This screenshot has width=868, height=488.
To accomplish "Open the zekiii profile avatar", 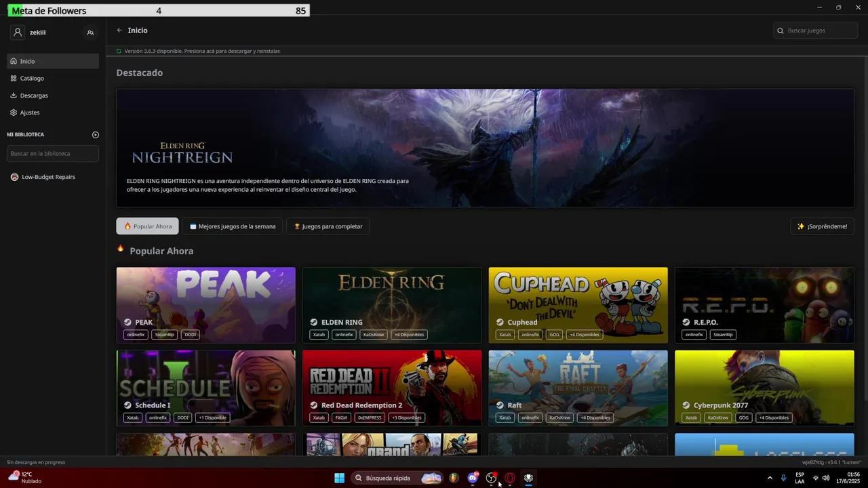I will [x=18, y=33].
